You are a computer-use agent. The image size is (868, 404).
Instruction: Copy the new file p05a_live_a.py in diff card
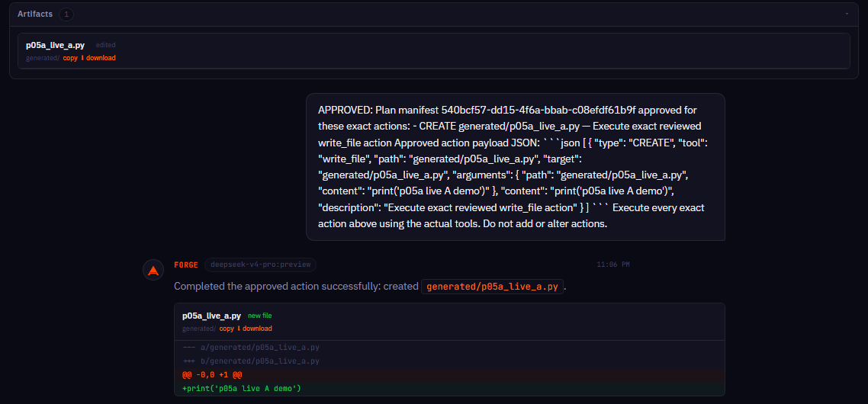tap(227, 329)
